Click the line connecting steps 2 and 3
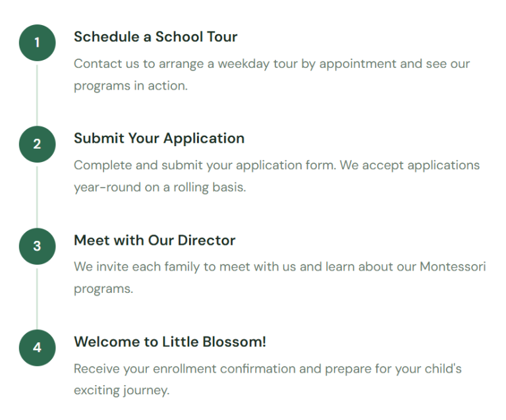The width and height of the screenshot is (506, 420). click(37, 196)
